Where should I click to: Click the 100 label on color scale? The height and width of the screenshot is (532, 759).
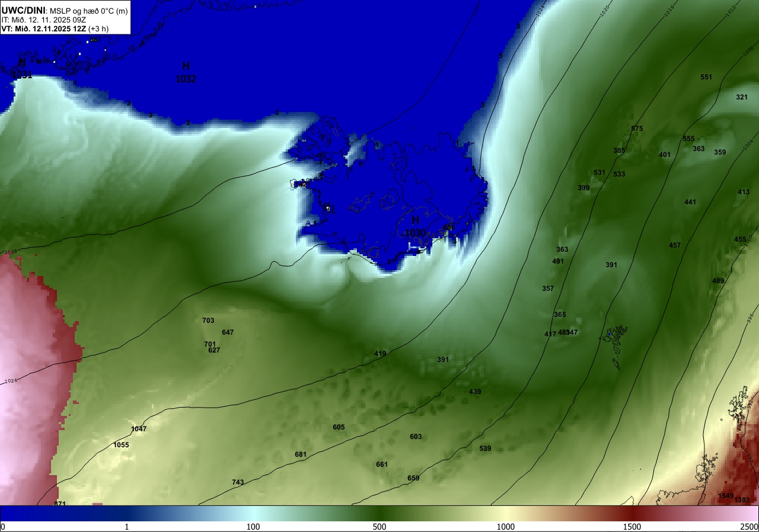point(253,527)
